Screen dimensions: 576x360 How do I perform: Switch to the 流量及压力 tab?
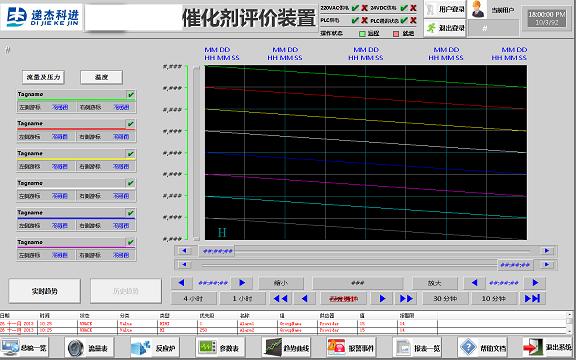click(x=43, y=77)
